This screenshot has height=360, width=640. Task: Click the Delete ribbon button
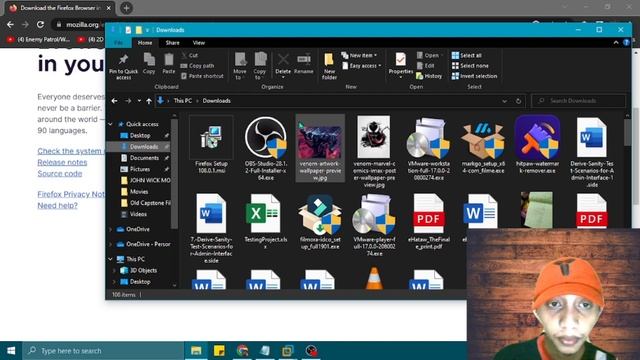tap(283, 65)
